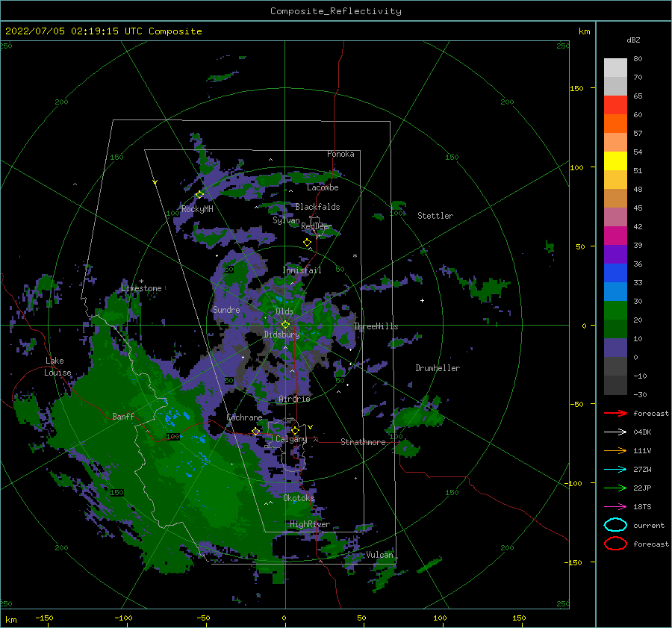Screen dimensions: 672x628
Task: Click the Vulcan label
Action: pyautogui.click(x=379, y=555)
